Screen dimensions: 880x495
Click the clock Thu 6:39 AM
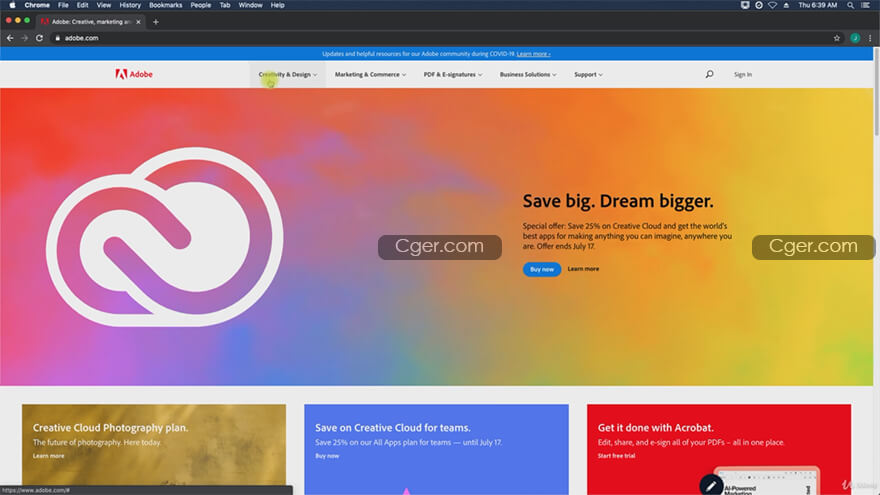point(818,5)
